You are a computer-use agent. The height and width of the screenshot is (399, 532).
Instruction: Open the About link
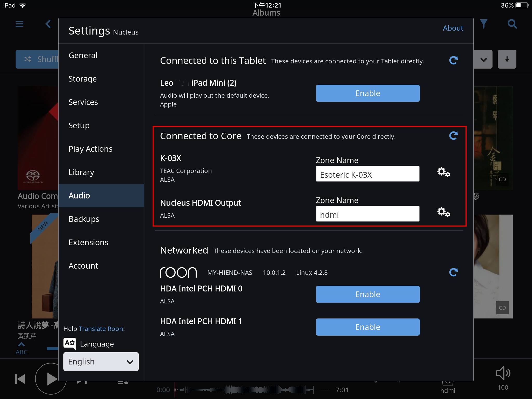tap(453, 28)
